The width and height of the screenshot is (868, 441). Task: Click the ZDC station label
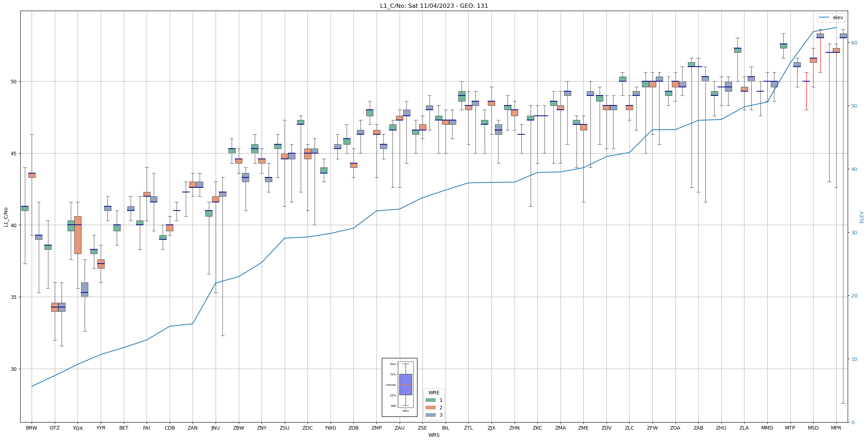point(307,428)
